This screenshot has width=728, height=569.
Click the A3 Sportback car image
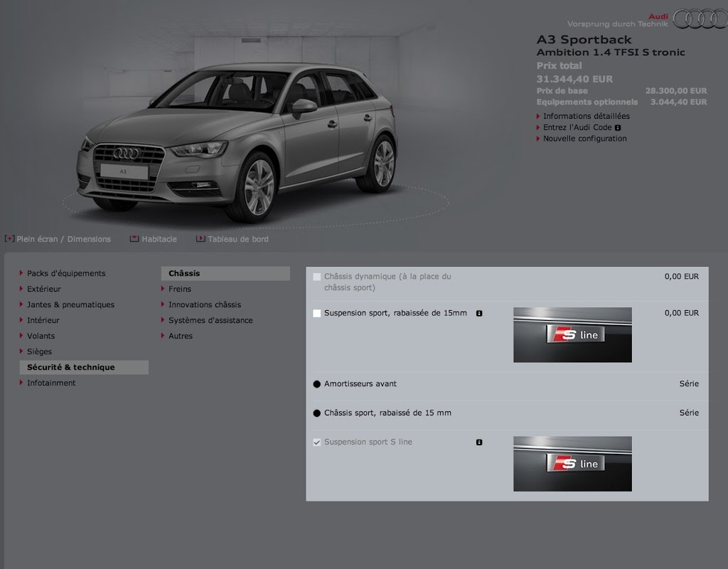click(237, 142)
